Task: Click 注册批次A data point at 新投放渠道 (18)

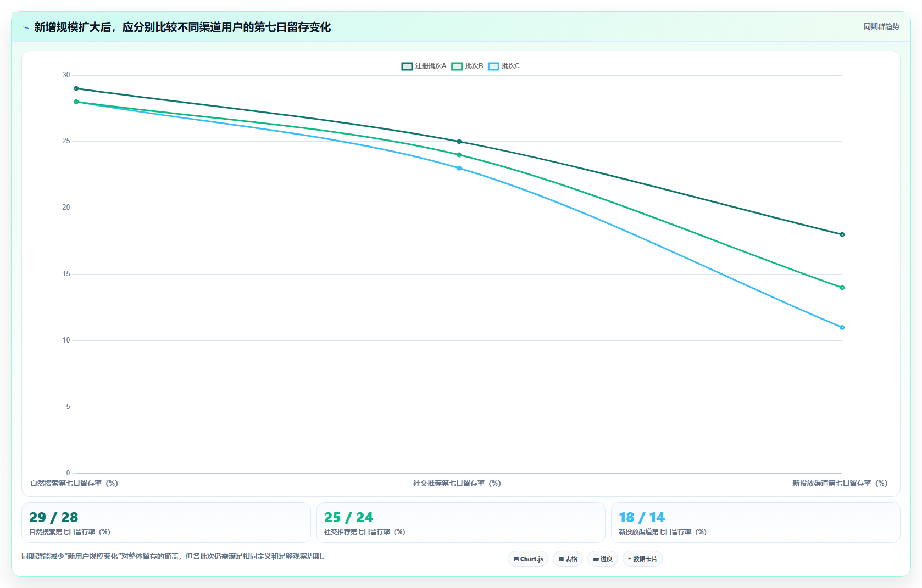Action: click(x=842, y=234)
